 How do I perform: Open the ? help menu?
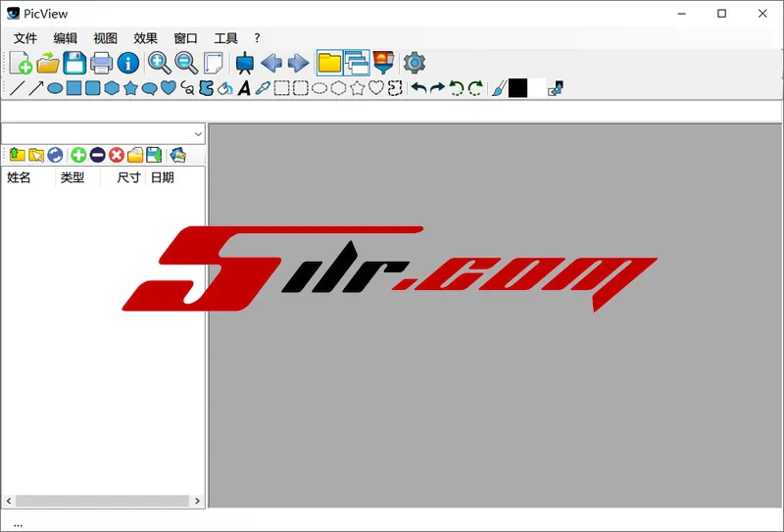[x=257, y=38]
